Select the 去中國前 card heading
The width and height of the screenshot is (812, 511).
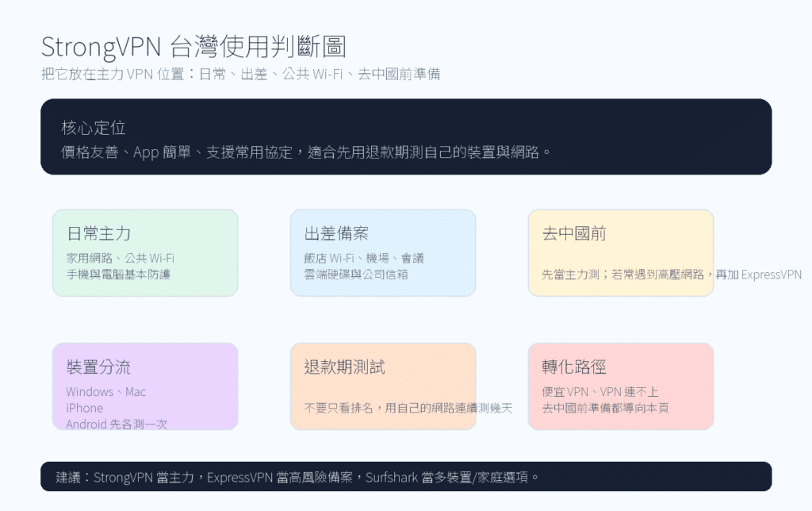574,234
